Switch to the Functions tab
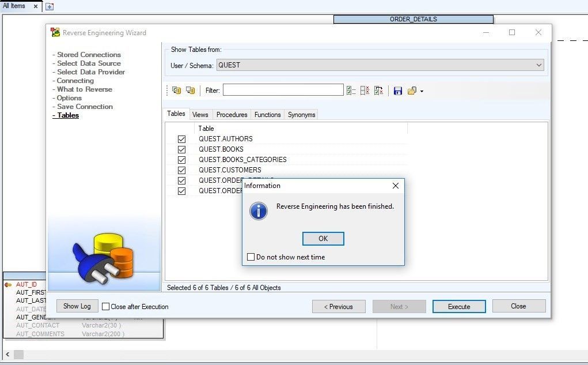The height and width of the screenshot is (365, 588). point(267,115)
